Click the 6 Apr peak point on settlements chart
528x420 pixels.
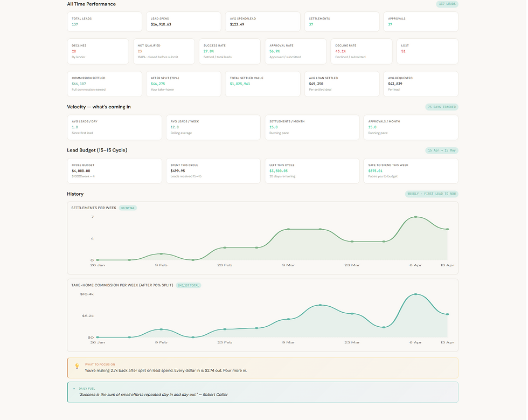click(416, 217)
